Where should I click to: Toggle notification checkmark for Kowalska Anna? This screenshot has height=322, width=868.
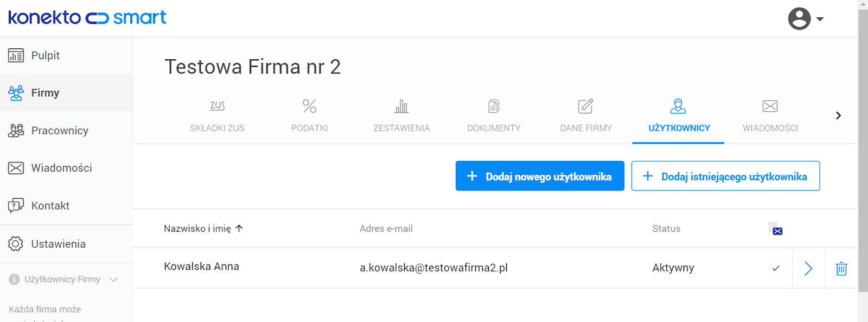click(x=776, y=268)
